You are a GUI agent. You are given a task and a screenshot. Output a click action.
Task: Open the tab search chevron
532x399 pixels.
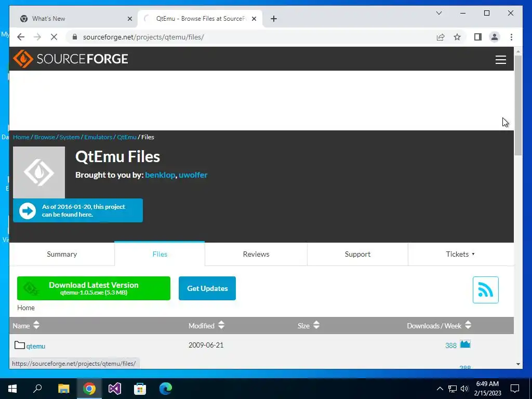[x=438, y=13]
